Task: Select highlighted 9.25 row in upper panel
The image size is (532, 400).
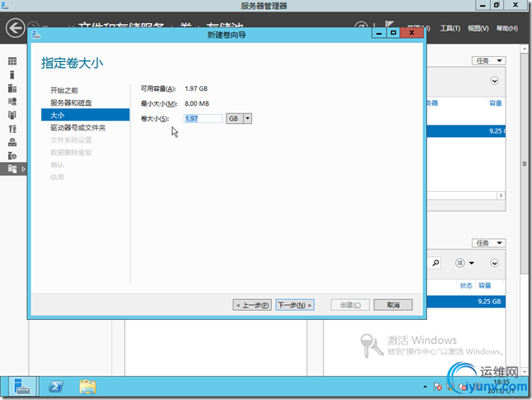Action: point(466,131)
